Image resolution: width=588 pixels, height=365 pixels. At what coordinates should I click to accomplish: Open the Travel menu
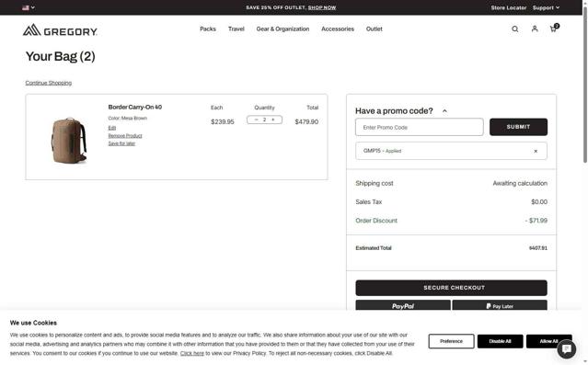coord(236,29)
